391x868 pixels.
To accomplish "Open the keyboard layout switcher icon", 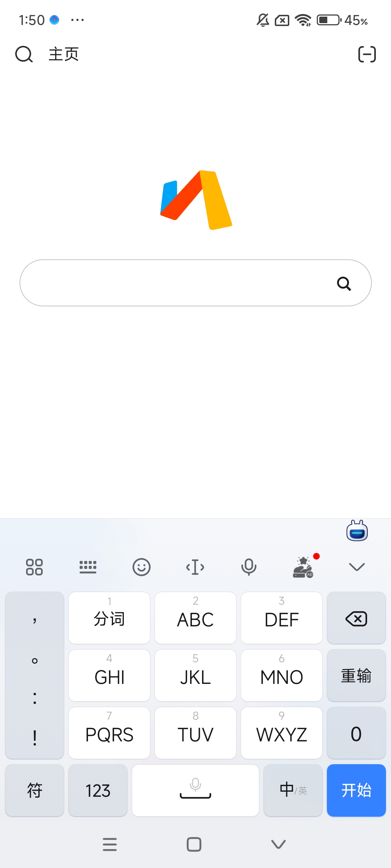I will [x=88, y=567].
